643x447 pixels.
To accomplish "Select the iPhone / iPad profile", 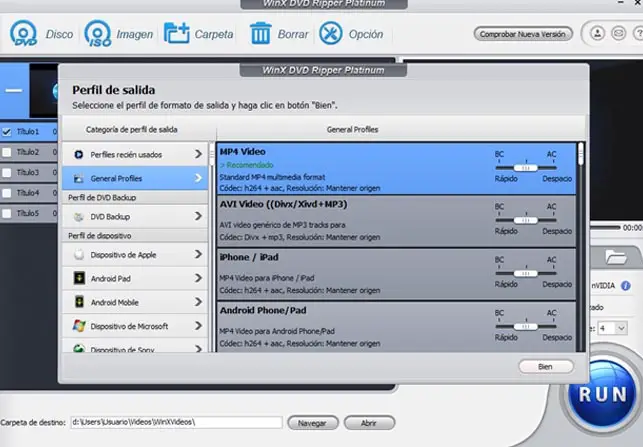I will pyautogui.click(x=396, y=274).
